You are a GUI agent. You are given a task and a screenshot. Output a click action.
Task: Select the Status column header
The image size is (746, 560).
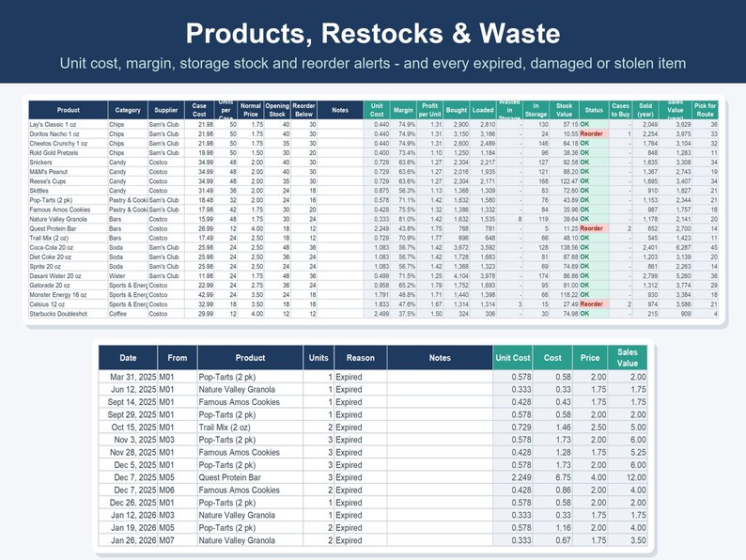tap(594, 110)
